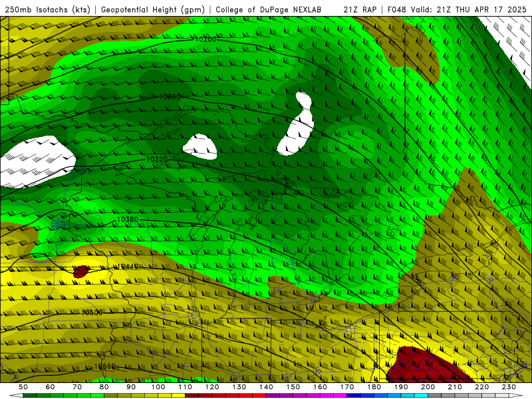Click the 210 value on the color scale
This screenshot has width=532, height=399.
pos(456,387)
